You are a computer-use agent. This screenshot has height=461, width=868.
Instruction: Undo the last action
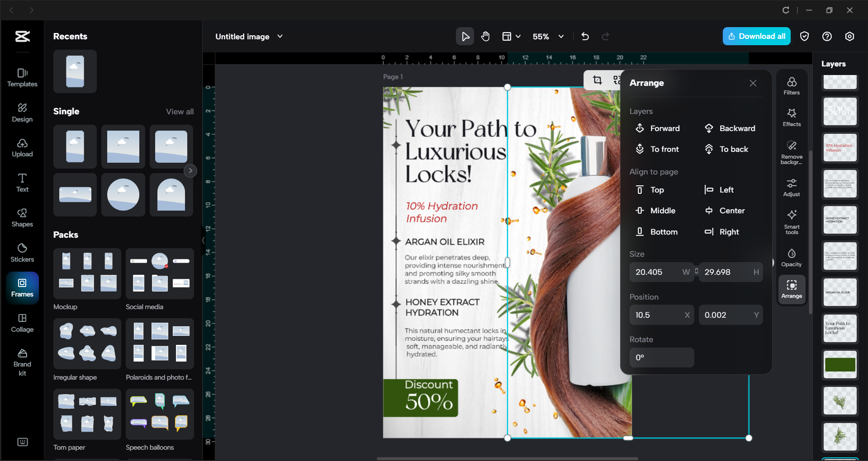pos(584,36)
